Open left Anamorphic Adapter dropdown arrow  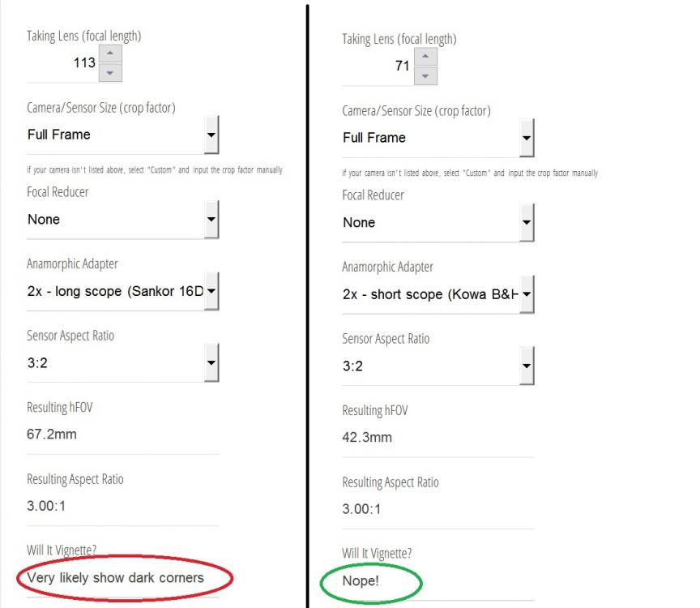coord(211,291)
